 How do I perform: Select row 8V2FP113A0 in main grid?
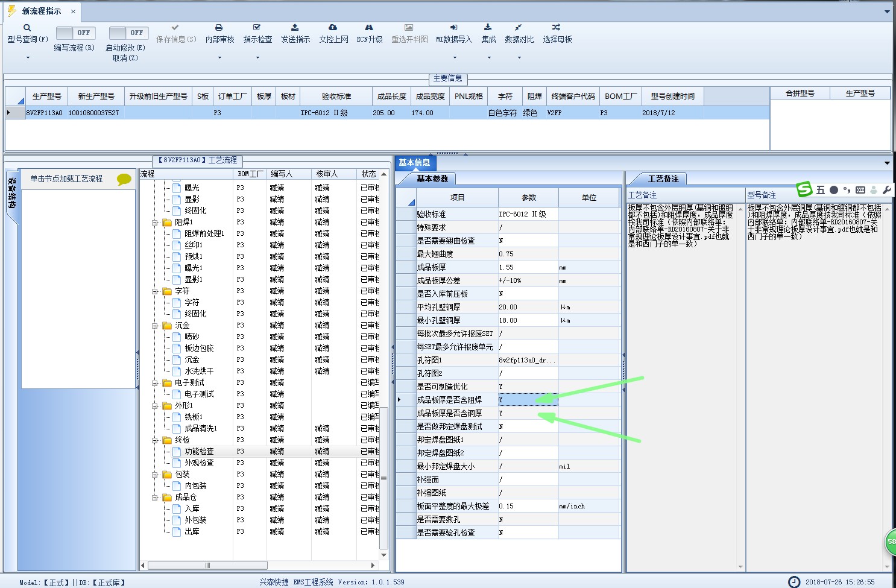click(387, 113)
